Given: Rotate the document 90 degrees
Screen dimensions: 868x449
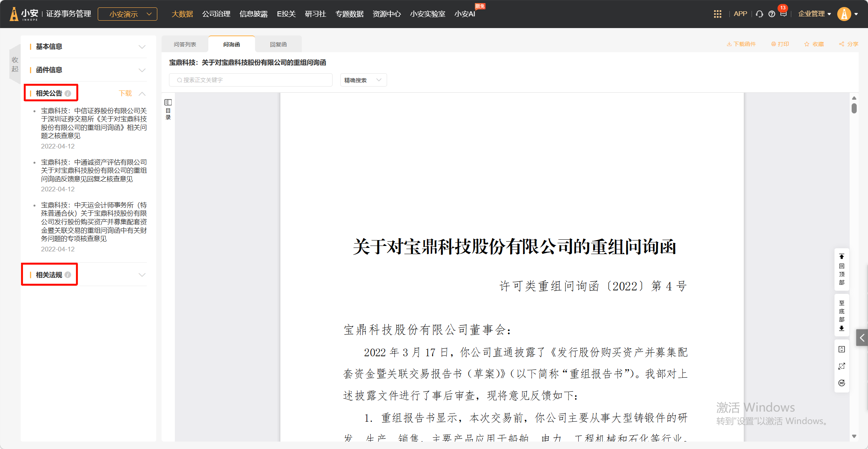Looking at the screenshot, I should (x=842, y=383).
